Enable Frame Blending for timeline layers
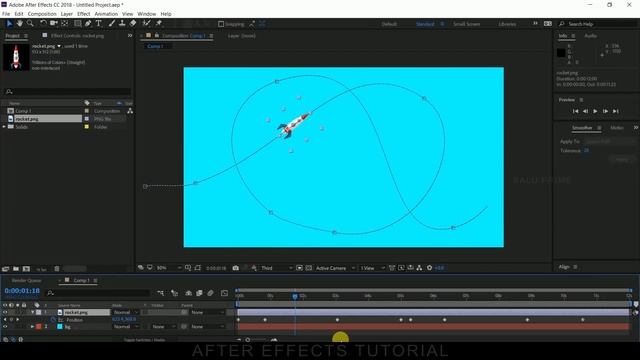This screenshot has height=360, width=640. (x=199, y=293)
